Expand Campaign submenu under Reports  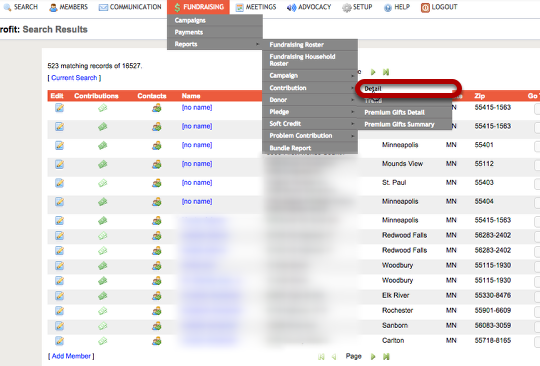point(310,76)
